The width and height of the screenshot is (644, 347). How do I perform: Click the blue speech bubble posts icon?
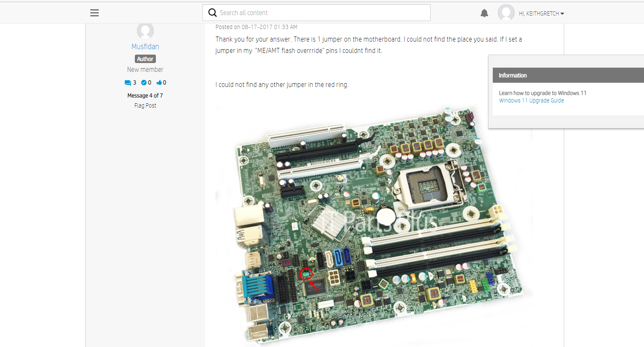128,82
